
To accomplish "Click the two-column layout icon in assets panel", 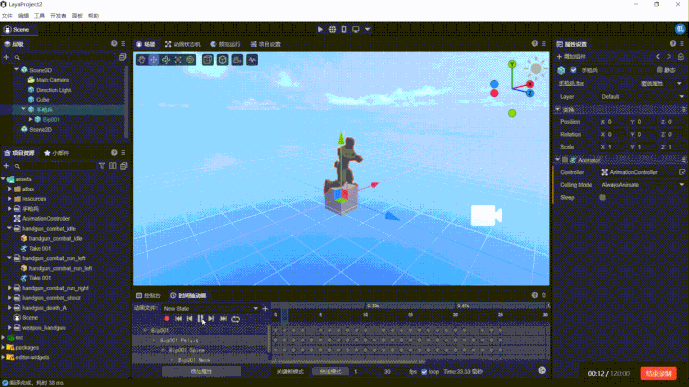I will click(113, 166).
